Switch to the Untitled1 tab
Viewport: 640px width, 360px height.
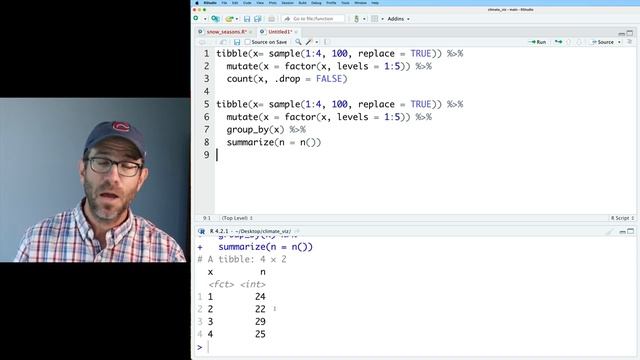[280, 32]
